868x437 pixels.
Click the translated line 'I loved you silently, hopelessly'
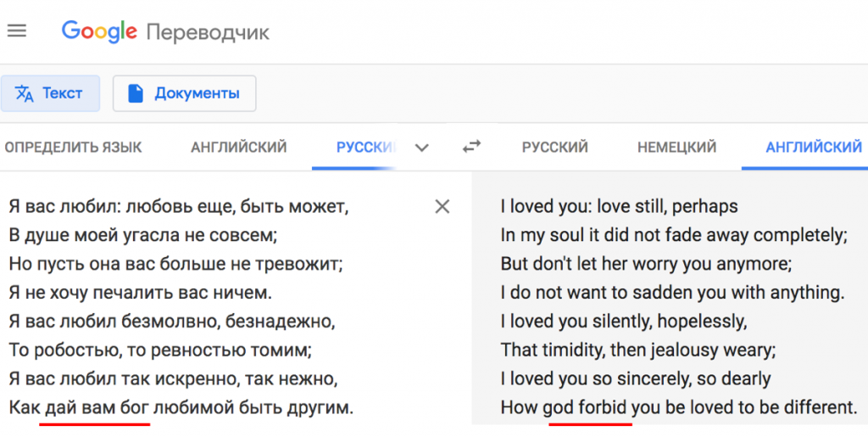click(x=624, y=322)
